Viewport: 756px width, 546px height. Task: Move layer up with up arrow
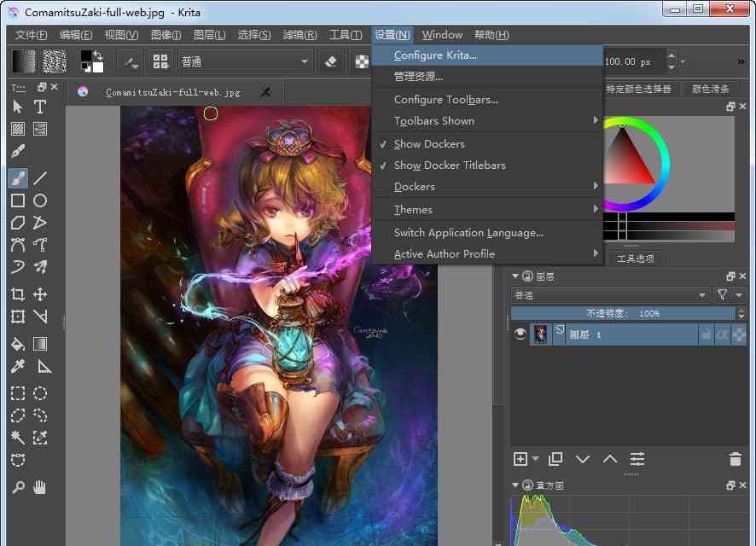[610, 459]
